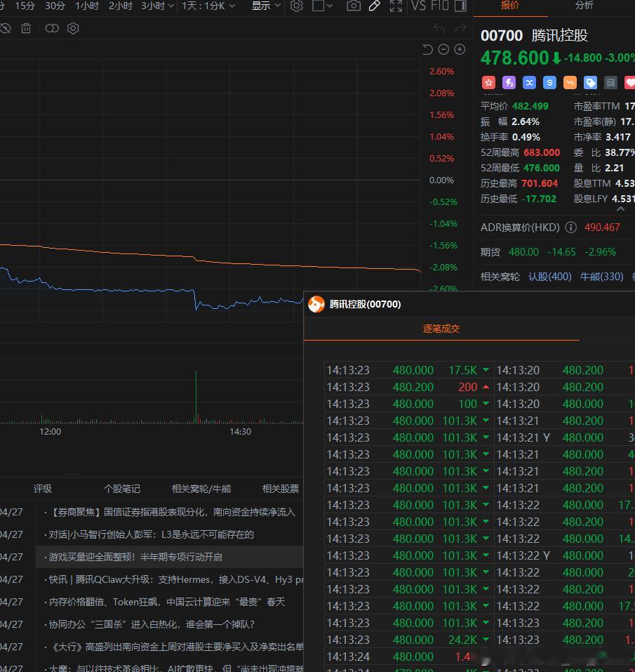The image size is (635, 672).
Task: Click the blue dollar sign badge
Action: click(x=549, y=83)
